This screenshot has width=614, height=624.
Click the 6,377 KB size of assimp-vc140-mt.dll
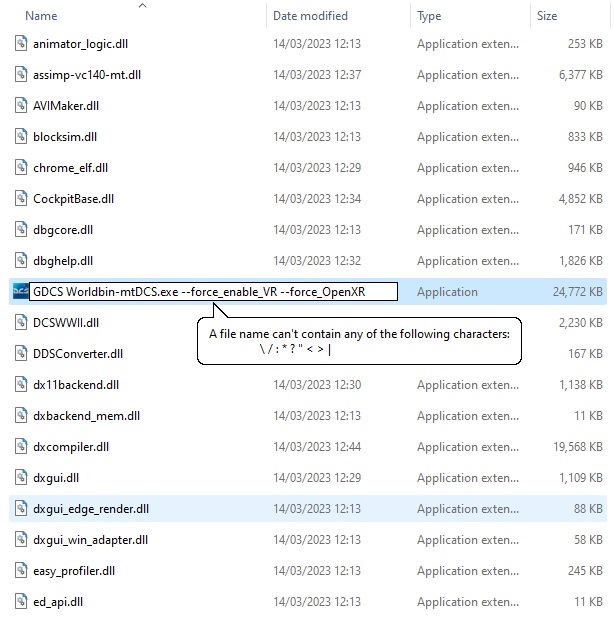click(581, 75)
